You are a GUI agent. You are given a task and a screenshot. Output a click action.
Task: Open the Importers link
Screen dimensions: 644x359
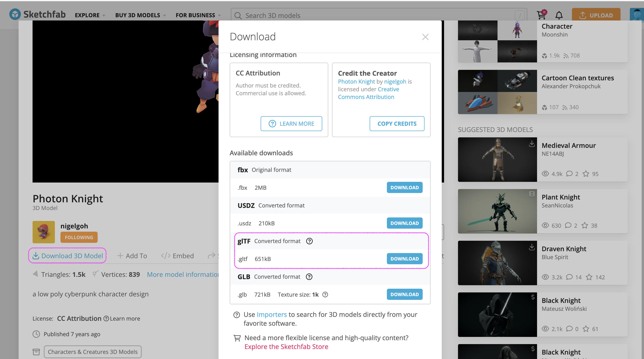(x=272, y=315)
